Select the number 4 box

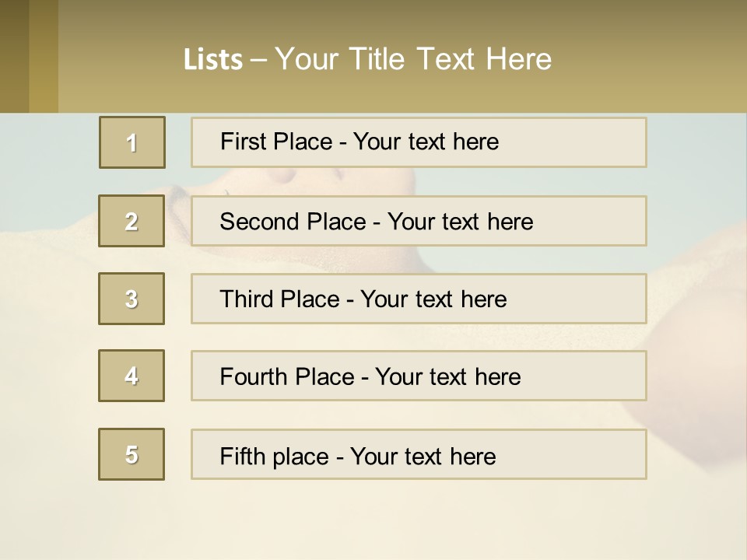tap(132, 376)
